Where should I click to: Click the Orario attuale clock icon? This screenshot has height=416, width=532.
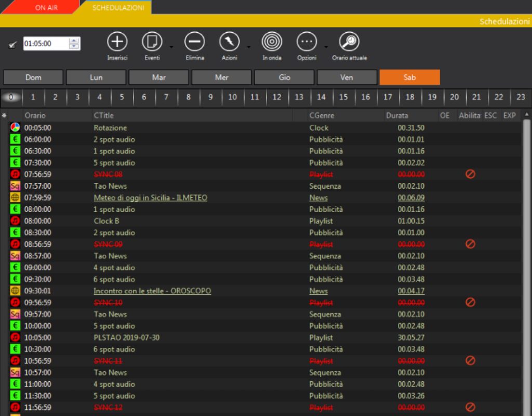349,42
